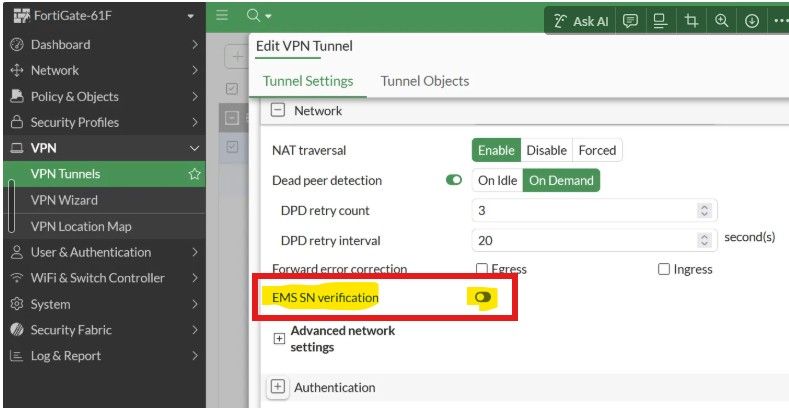Viewport: 789px width, 408px height.
Task: Toggle Dead peer detection switch
Action: click(x=454, y=180)
